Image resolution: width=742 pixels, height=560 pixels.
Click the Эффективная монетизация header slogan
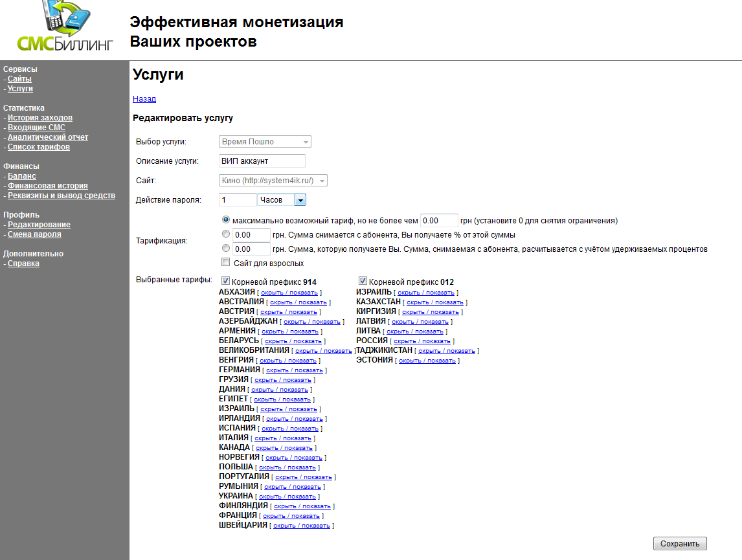tap(236, 32)
